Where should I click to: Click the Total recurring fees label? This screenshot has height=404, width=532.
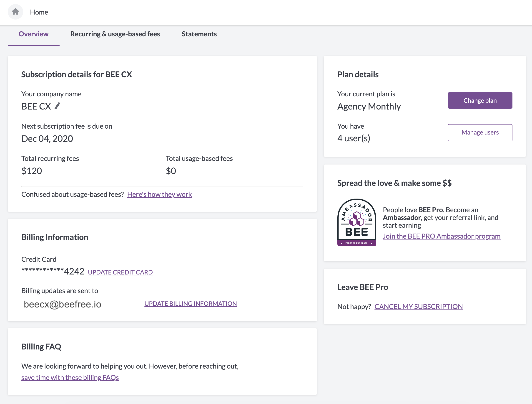click(x=50, y=158)
